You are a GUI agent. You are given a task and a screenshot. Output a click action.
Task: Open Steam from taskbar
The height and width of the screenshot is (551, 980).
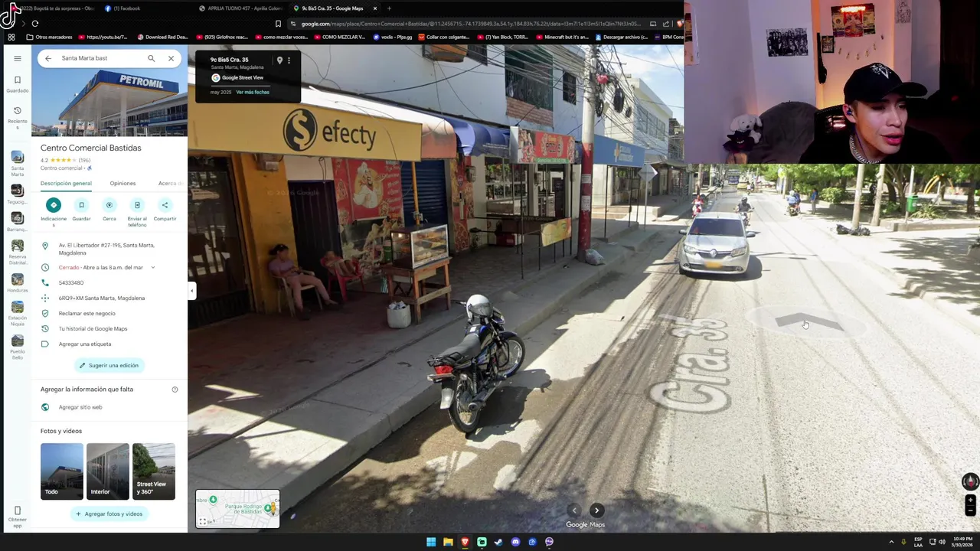(498, 542)
